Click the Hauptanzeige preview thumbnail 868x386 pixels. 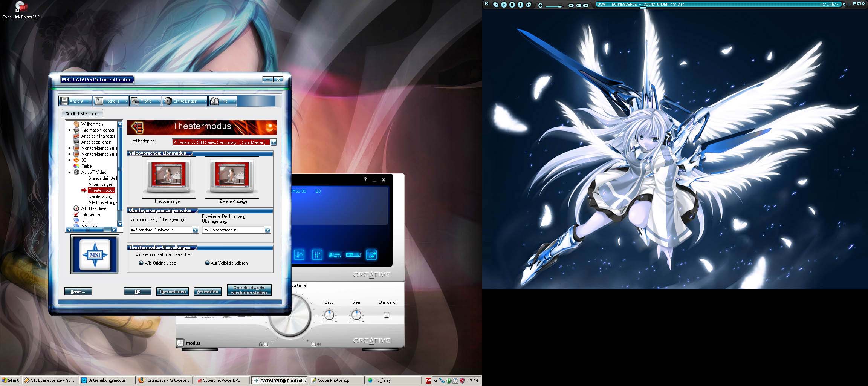coord(168,177)
